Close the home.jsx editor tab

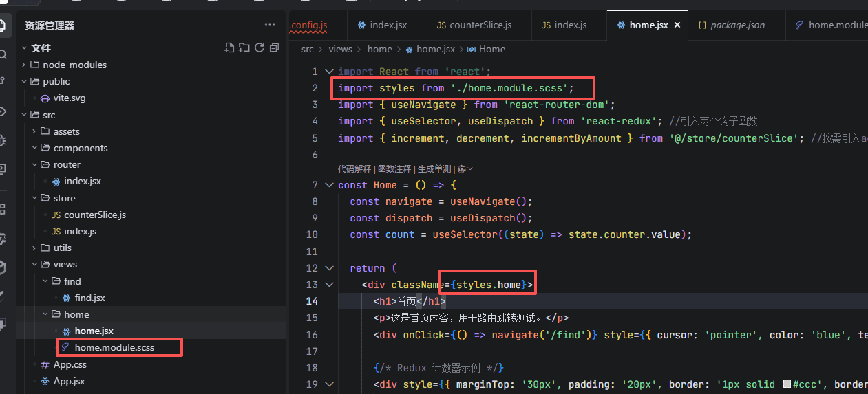click(677, 25)
